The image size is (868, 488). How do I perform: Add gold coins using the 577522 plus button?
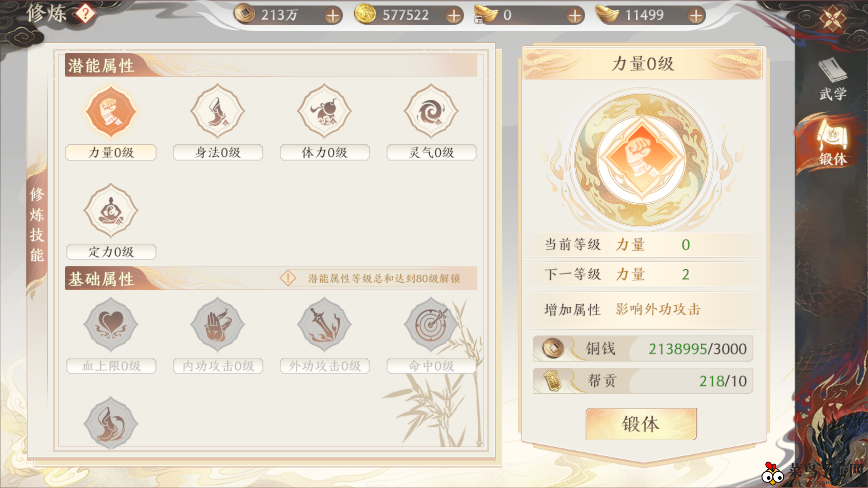tap(454, 16)
